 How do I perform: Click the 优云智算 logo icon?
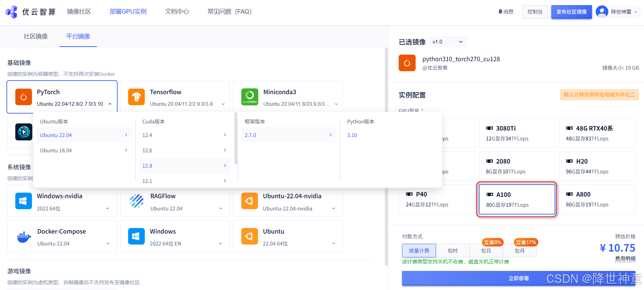pos(11,12)
